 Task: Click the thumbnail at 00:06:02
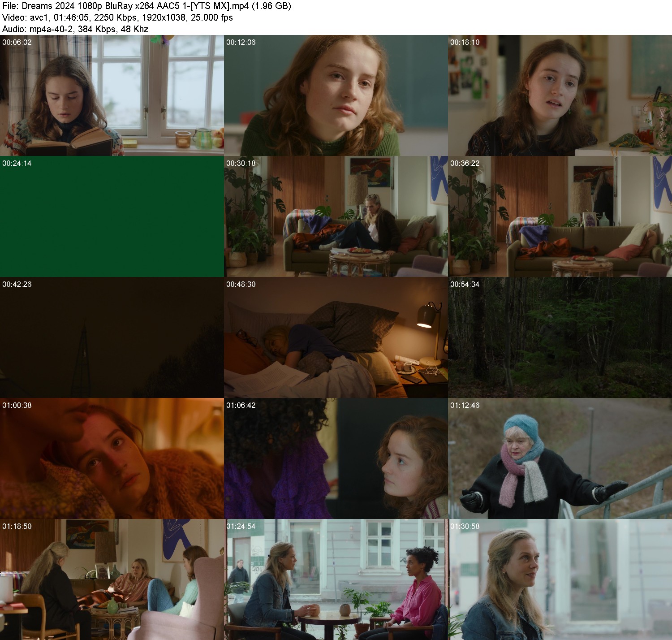112,95
